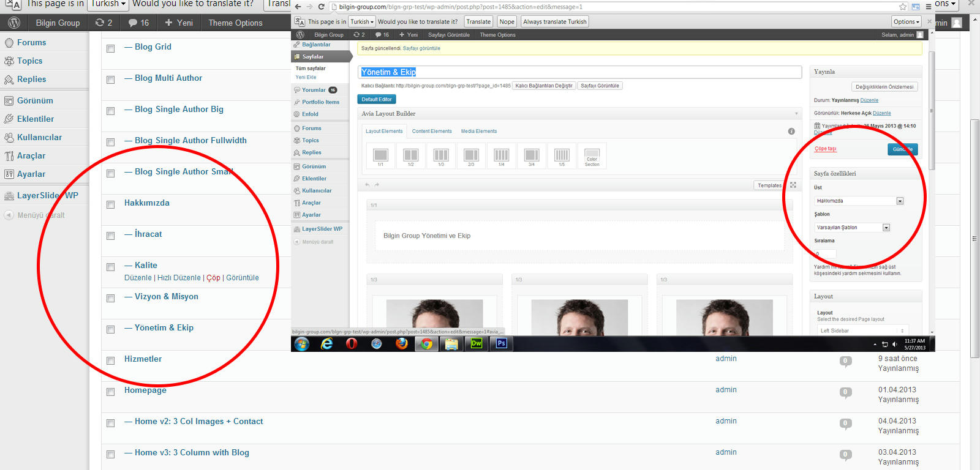The image size is (980, 470).
Task: Tick the checkbox for Vizyon & Misyon
Action: point(111,298)
